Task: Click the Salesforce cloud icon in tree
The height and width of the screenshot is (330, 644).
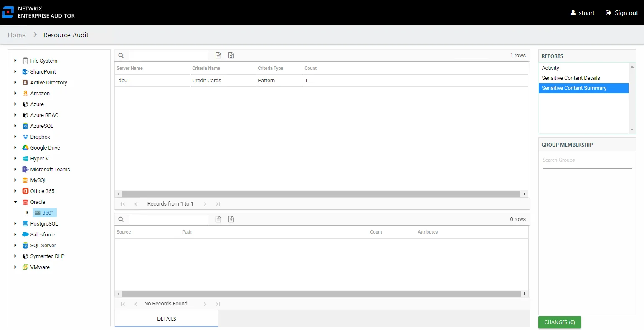Action: [25, 234]
